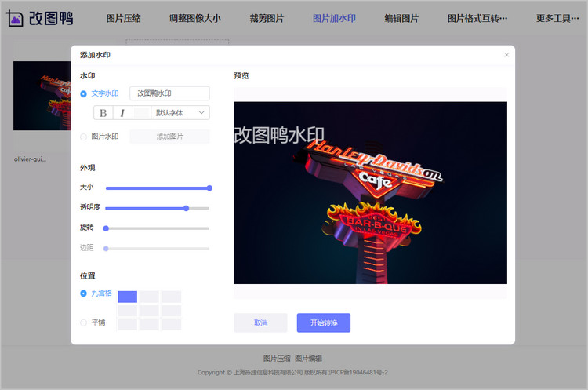Image resolution: width=588 pixels, height=390 pixels.
Task: Toggle italic I text formatting
Action: tap(122, 113)
